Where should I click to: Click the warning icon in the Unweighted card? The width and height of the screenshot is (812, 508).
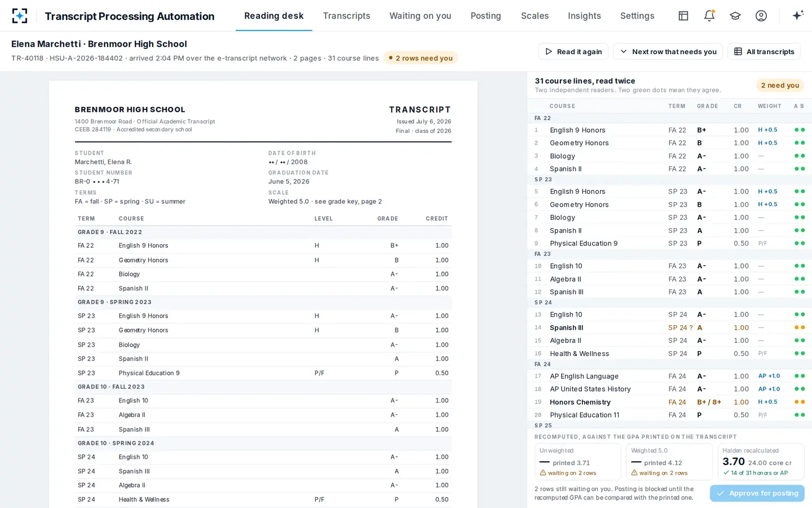543,473
